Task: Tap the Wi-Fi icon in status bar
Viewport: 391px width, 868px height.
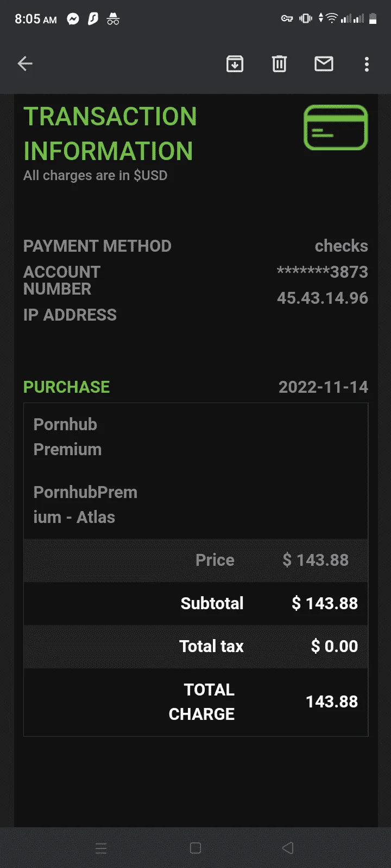Action: [331, 18]
